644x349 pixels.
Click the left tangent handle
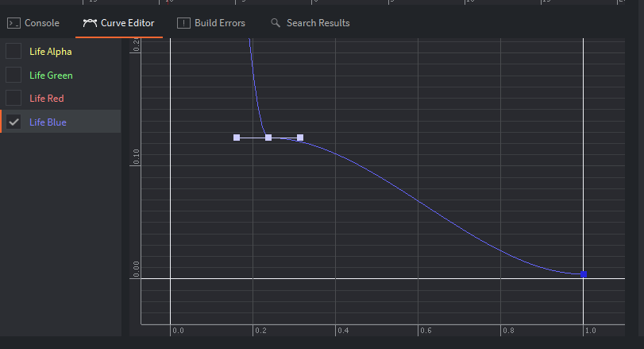pos(237,138)
